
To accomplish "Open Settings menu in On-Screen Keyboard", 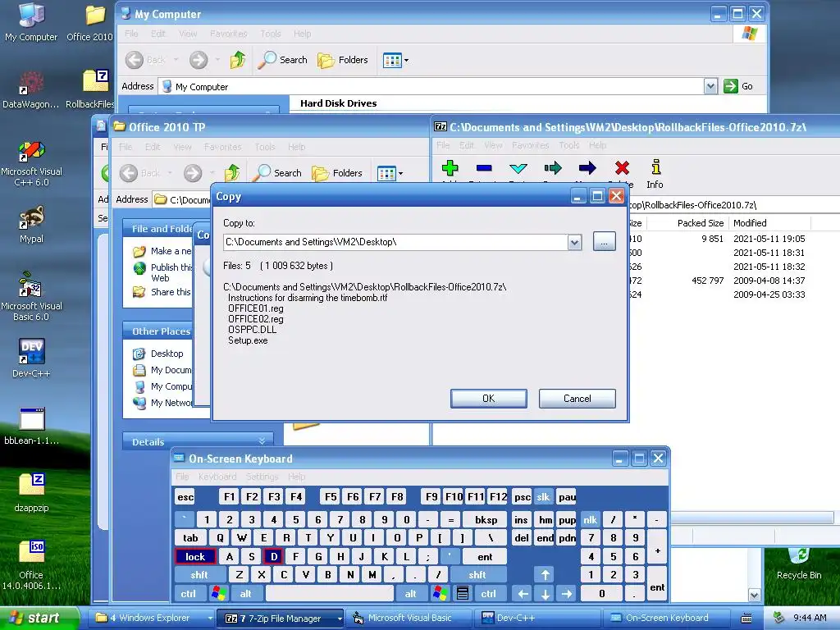I will [262, 477].
